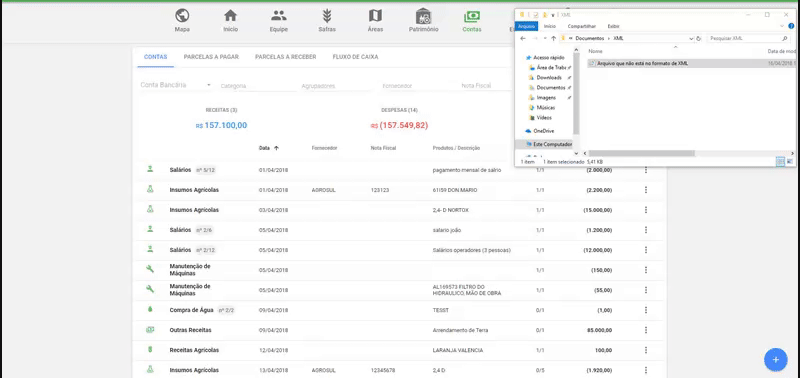This screenshot has height=378, width=800.
Task: Switch Explorer to details view icon
Action: 780,161
